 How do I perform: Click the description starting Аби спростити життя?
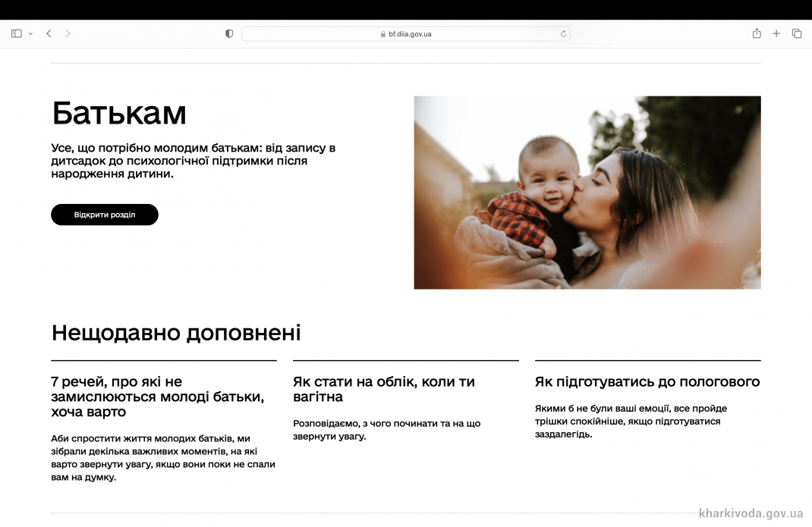point(162,458)
